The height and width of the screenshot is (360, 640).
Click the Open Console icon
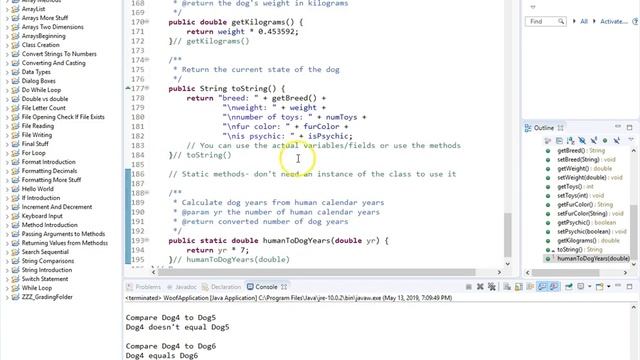[x=600, y=287]
